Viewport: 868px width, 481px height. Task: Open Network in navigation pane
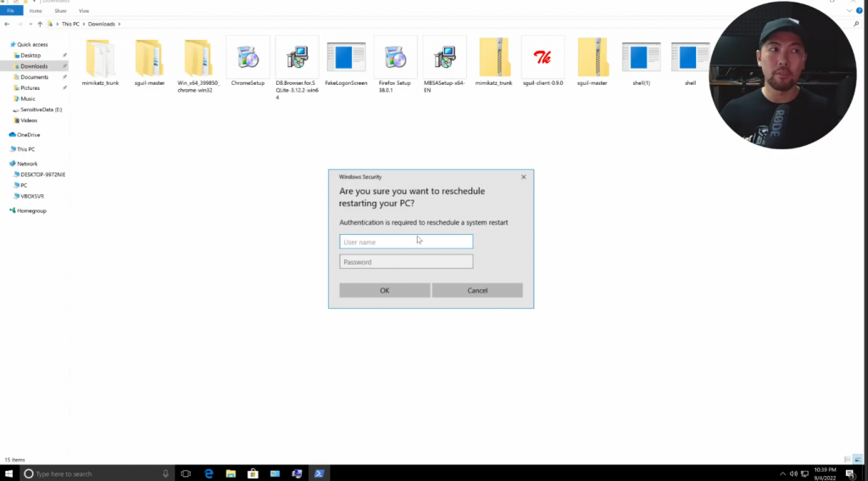click(27, 164)
